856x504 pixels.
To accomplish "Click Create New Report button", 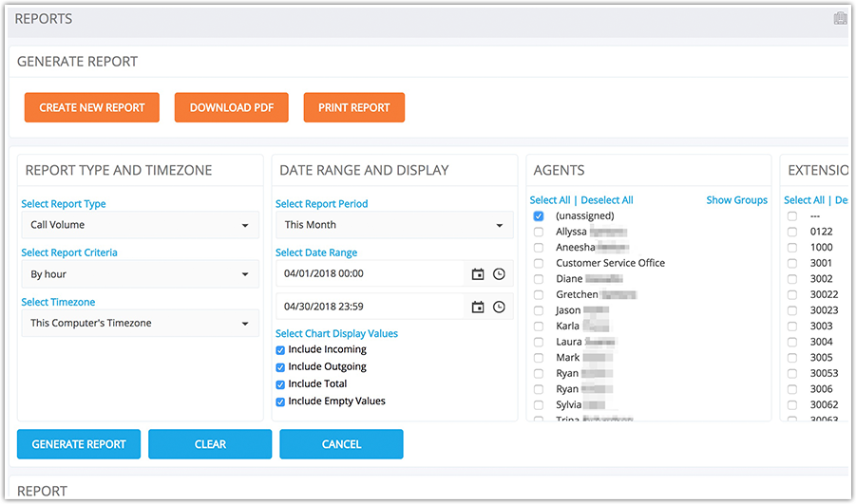I will click(x=92, y=107).
